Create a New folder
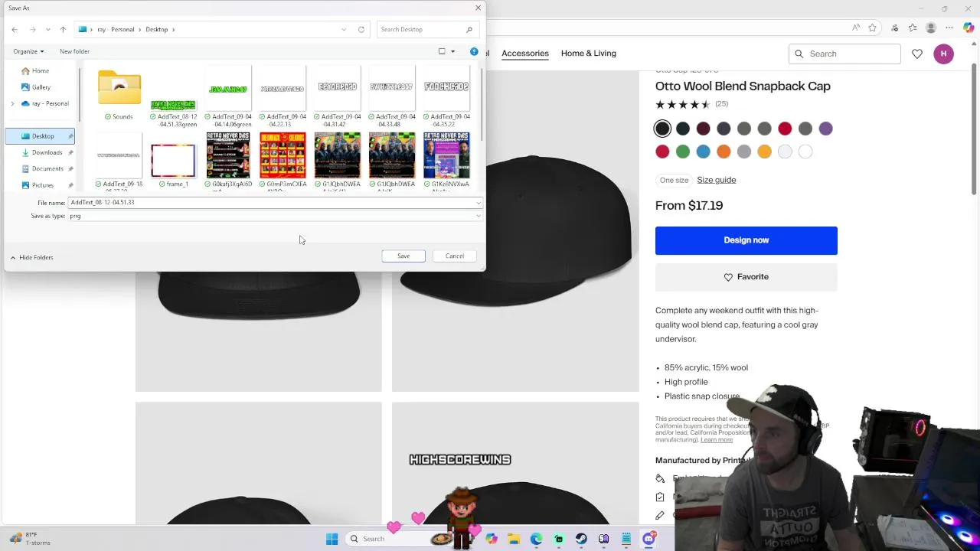 pyautogui.click(x=74, y=51)
